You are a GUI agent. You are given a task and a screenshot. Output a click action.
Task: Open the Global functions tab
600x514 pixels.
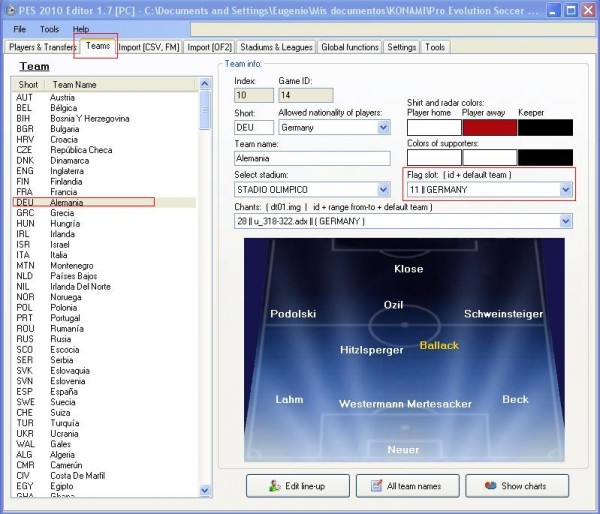350,47
